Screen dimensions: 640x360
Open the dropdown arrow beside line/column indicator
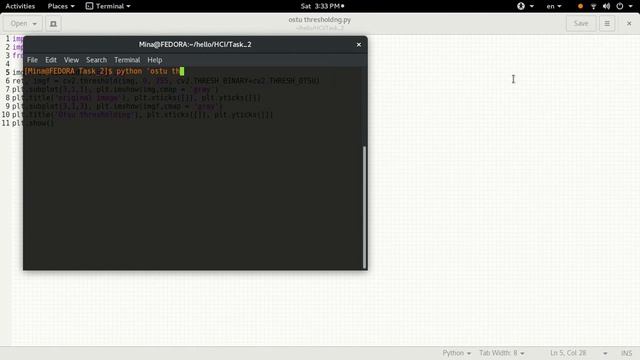coord(605,353)
